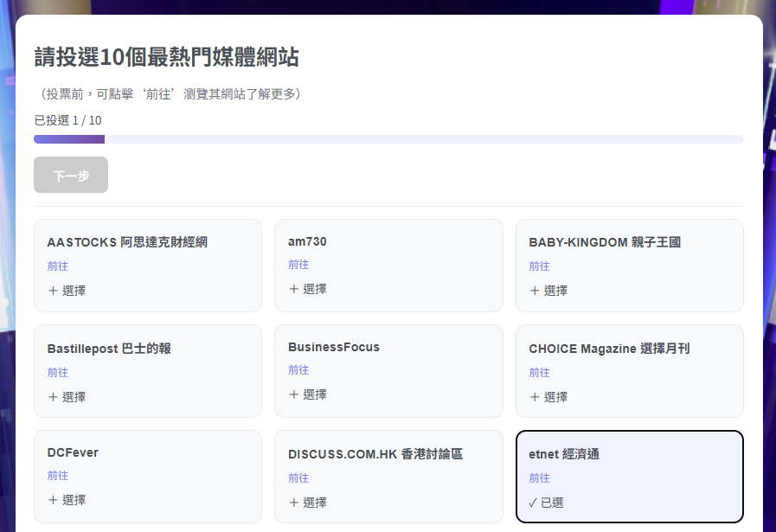Add DISCUSS.COM.HK 香港討論區 via plus icon
Viewport: 776px width, 532px height.
tap(307, 503)
